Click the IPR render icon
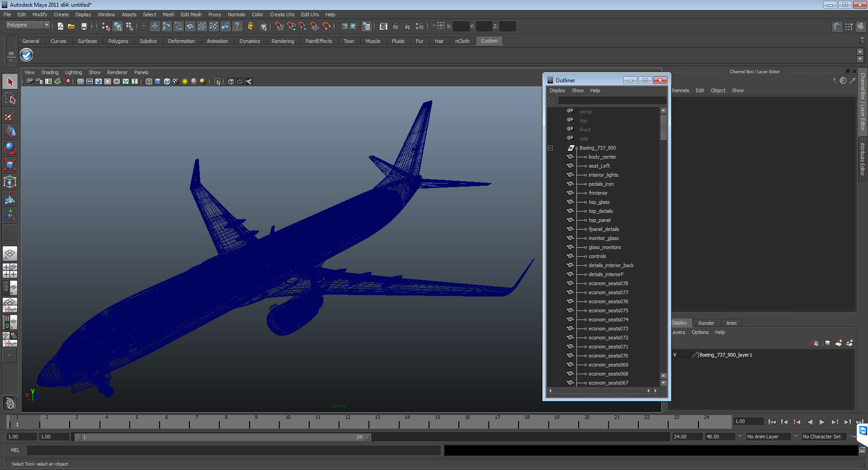868x470 pixels. point(408,26)
